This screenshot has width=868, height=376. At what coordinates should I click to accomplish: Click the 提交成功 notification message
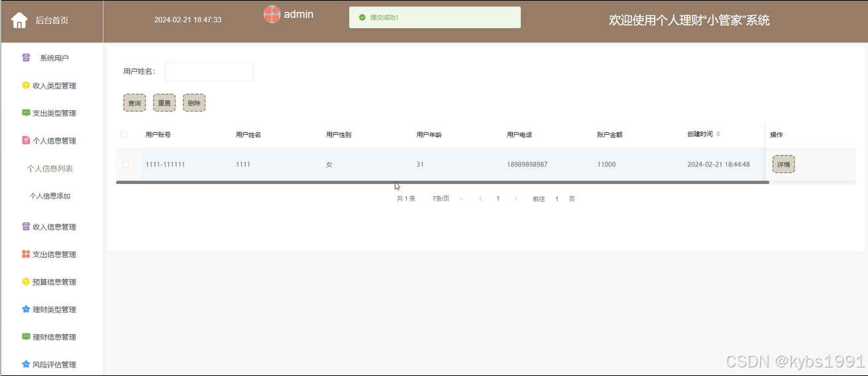384,17
